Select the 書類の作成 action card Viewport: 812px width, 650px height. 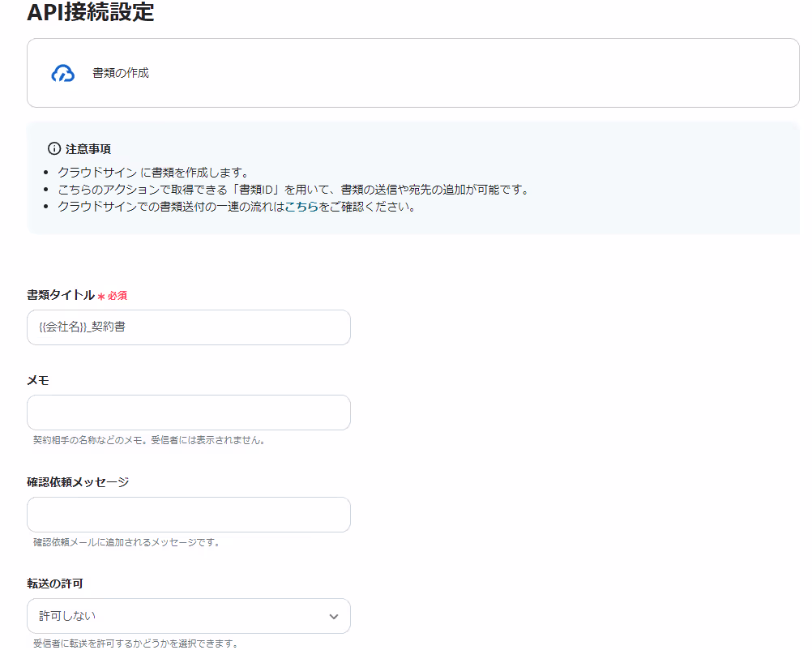412,73
